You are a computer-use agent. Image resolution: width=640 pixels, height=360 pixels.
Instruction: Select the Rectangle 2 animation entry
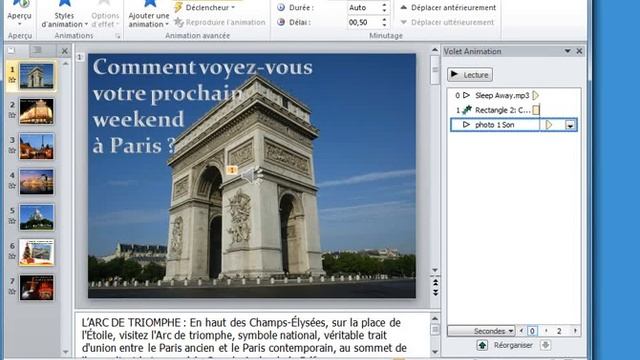513,110
